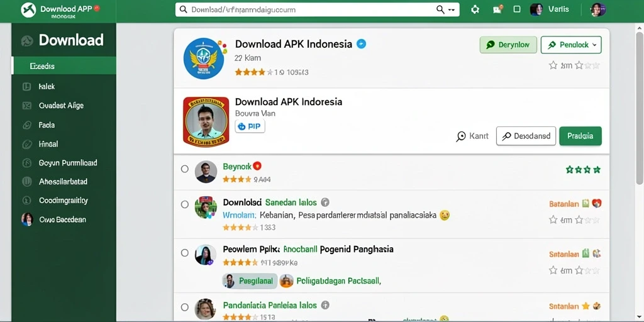Screen dimensions: 644x322
Task: Click the search glass on search bar right
Action: tap(440, 9)
